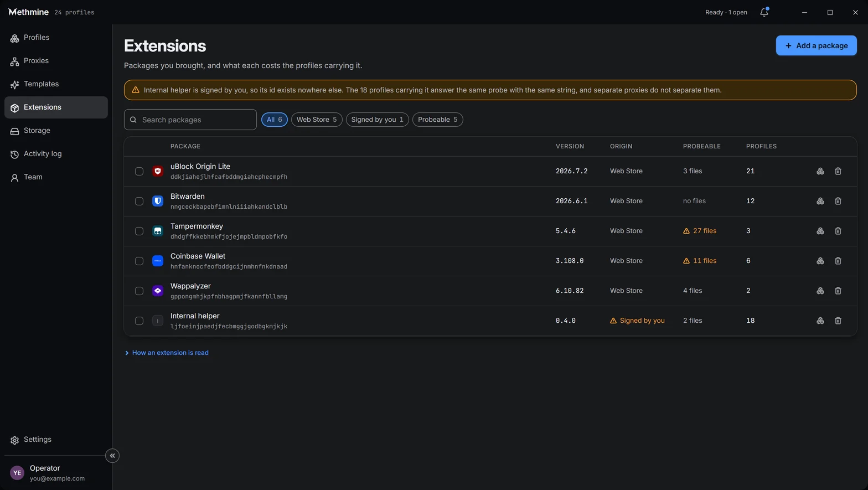Assign Wappalyzer to profiles icon
The image size is (868, 490).
click(x=820, y=291)
